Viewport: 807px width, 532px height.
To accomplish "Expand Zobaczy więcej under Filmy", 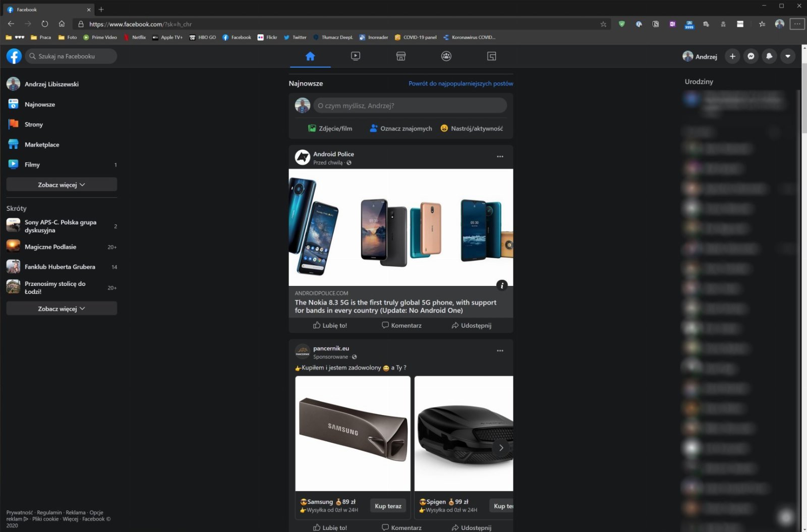I will [62, 185].
